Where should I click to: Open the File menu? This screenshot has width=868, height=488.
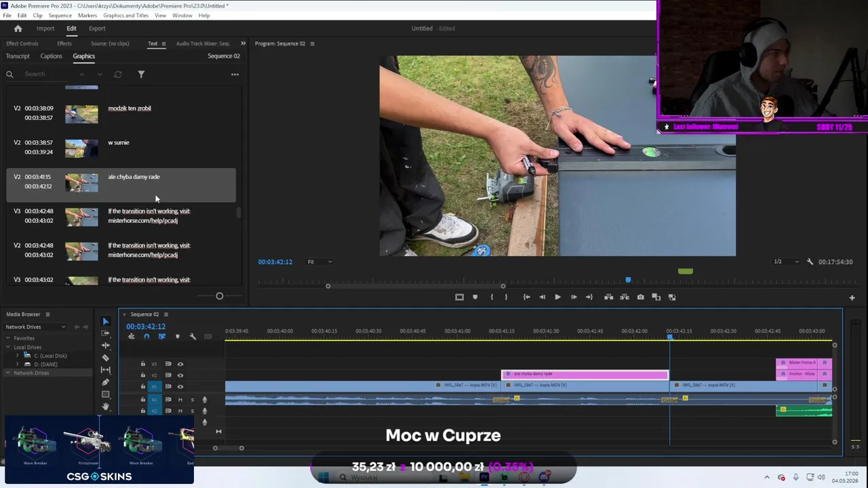click(x=7, y=15)
